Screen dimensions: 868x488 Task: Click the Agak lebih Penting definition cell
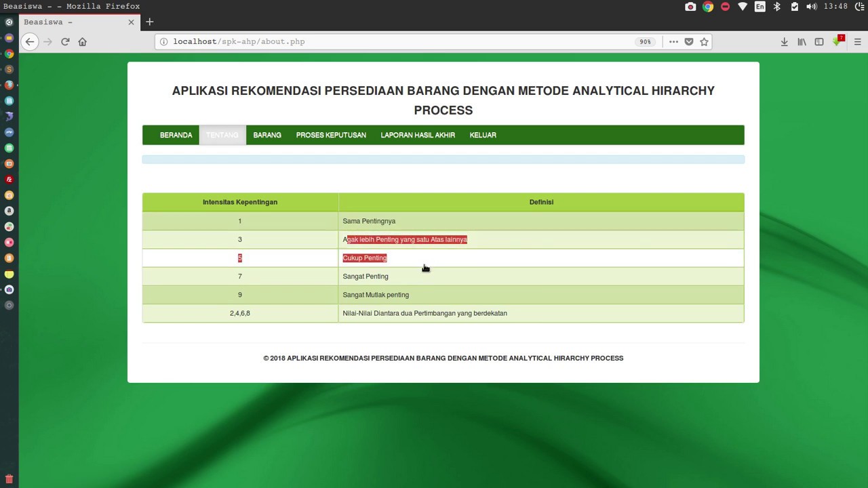(x=541, y=239)
